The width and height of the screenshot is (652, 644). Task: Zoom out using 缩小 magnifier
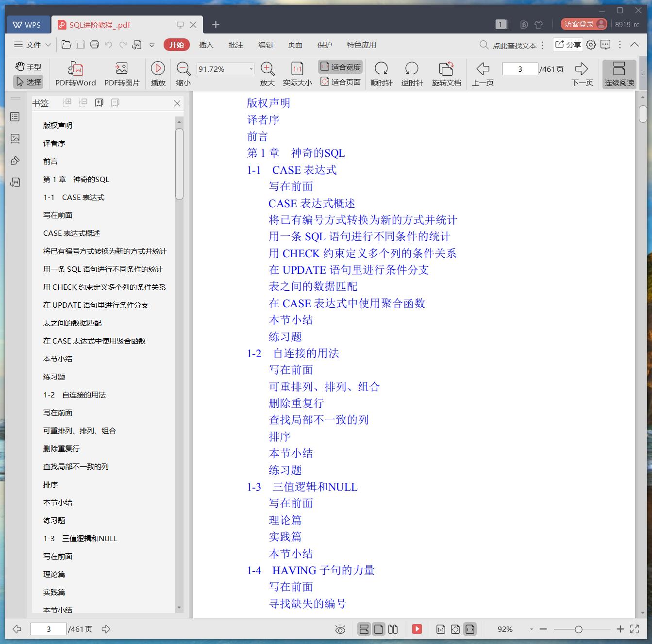(x=183, y=74)
